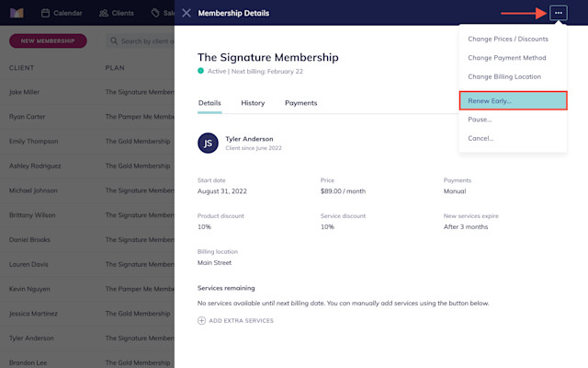Click the plus icon to add extra services
This screenshot has width=588, height=368.
[201, 321]
